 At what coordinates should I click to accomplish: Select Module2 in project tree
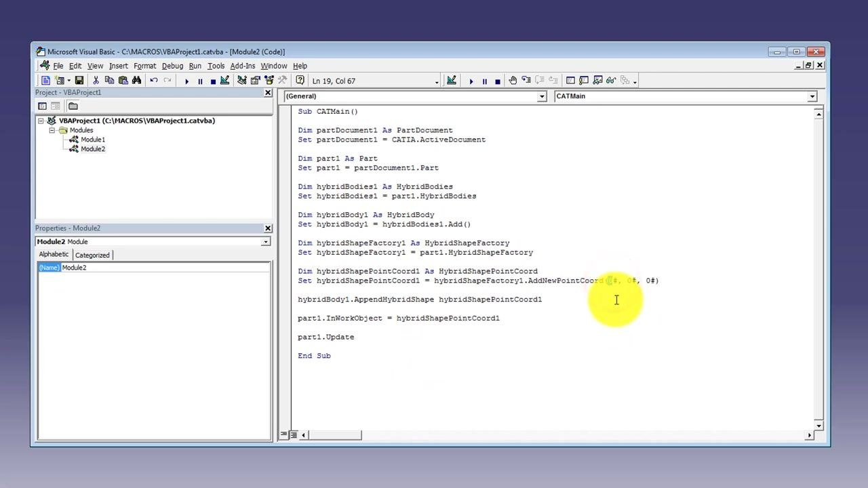click(93, 149)
